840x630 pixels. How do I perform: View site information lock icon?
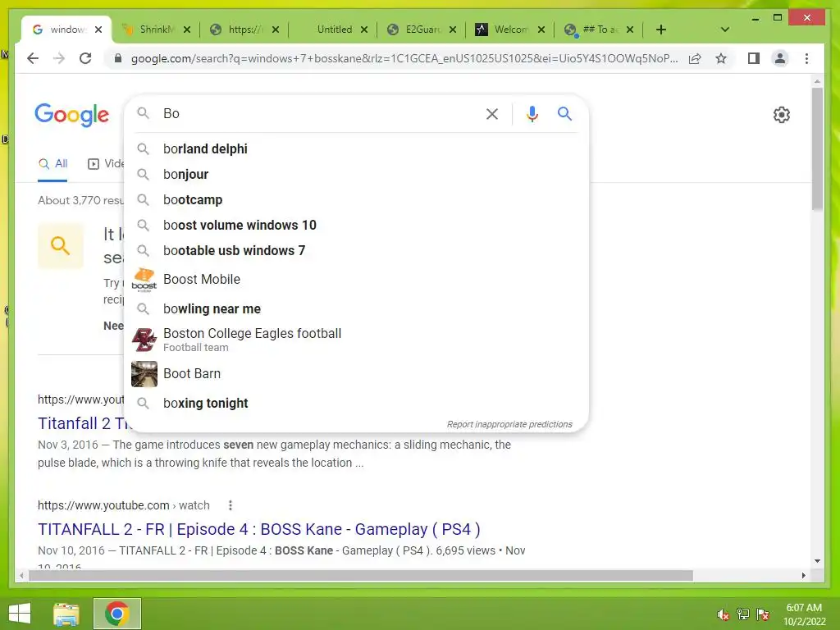[118, 58]
